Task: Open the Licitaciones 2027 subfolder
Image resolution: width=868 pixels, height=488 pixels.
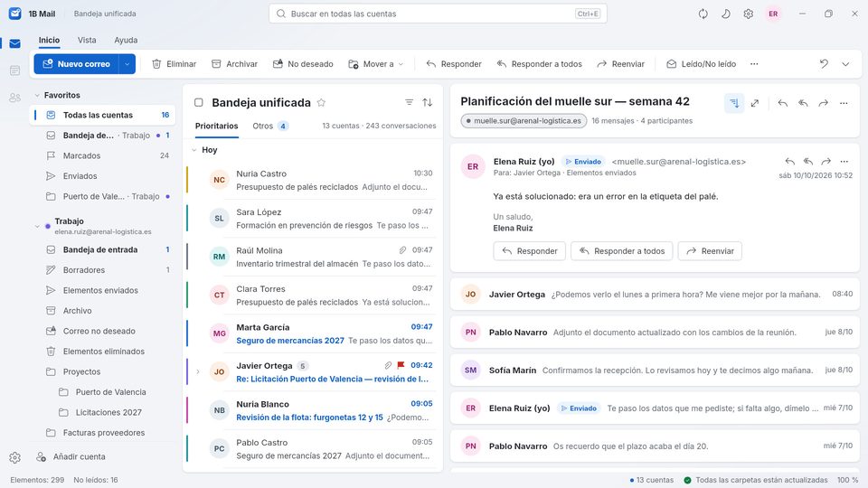Action: click(103, 413)
